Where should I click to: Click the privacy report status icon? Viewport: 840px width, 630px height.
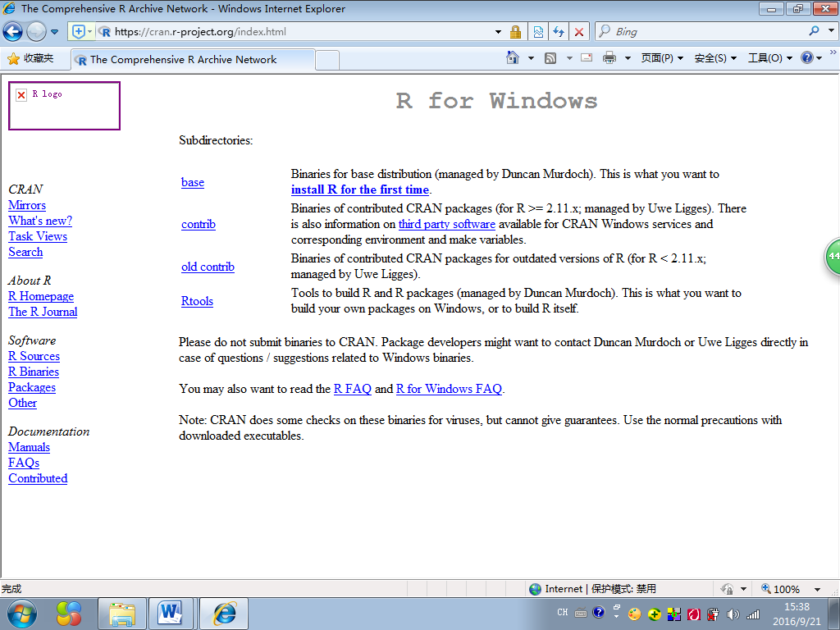pos(727,589)
